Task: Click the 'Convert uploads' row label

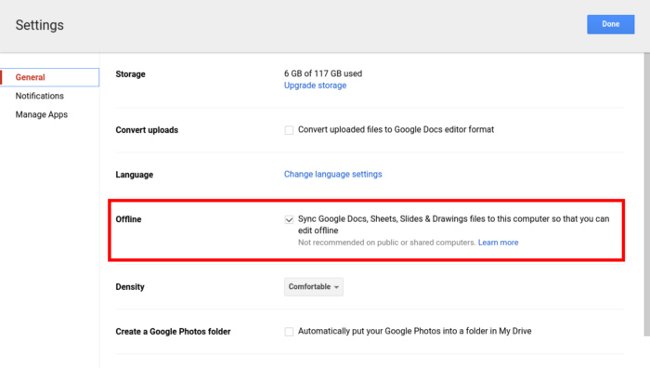Action: pyautogui.click(x=147, y=130)
